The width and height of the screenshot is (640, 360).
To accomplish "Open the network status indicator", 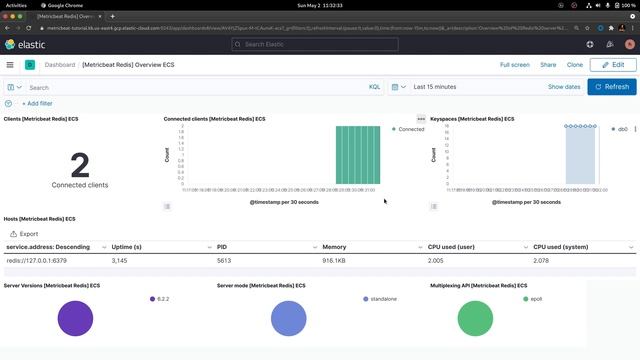I will pyautogui.click(x=589, y=5).
